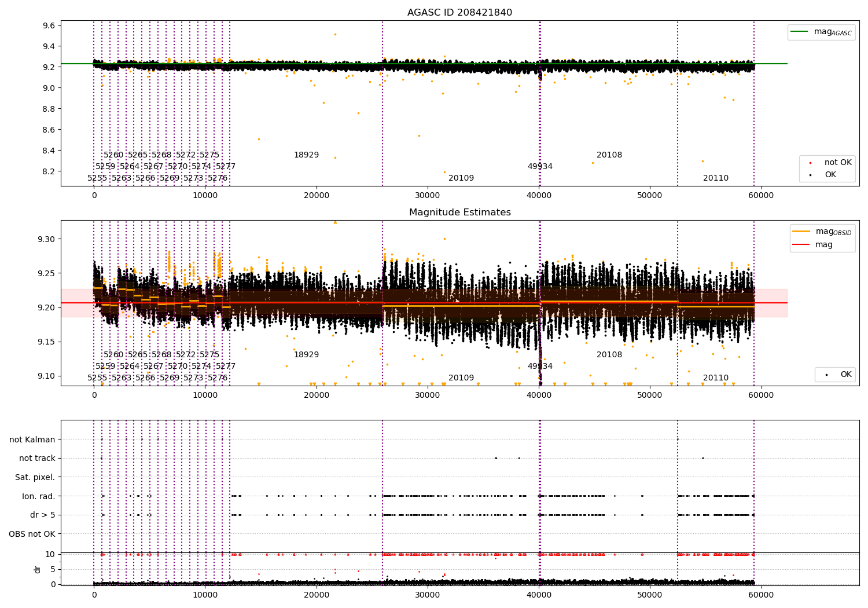Click the 8.4 y-tick in the top plot
Screen dimensions: 868x608
(x=49, y=151)
